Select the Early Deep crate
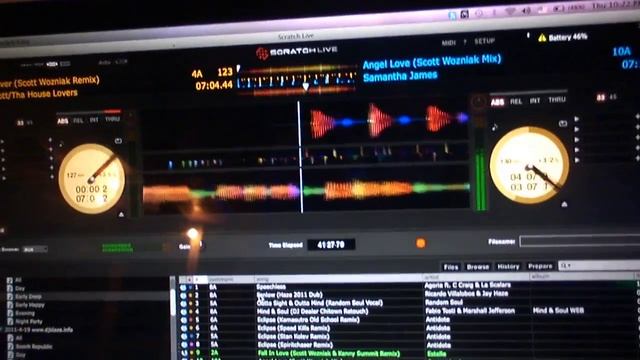Screen dimensions: 640x360 coord(28,297)
